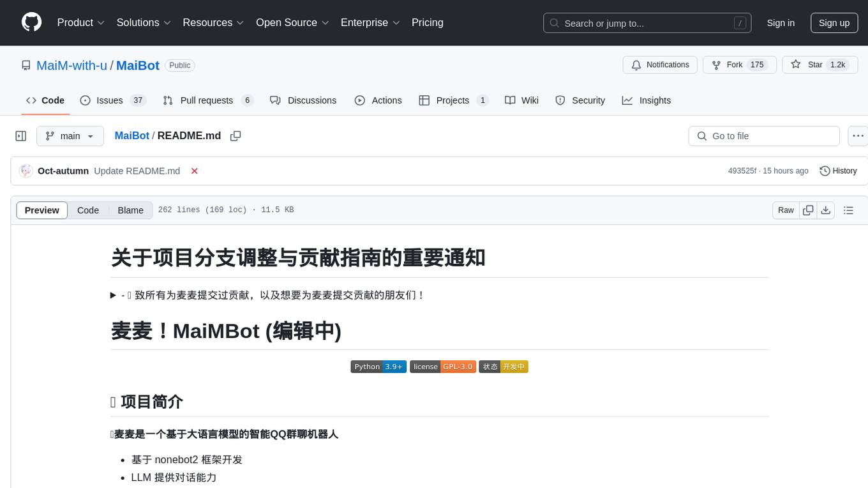Image resolution: width=868 pixels, height=488 pixels.
Task: Focus the Go to file field
Action: (x=764, y=136)
